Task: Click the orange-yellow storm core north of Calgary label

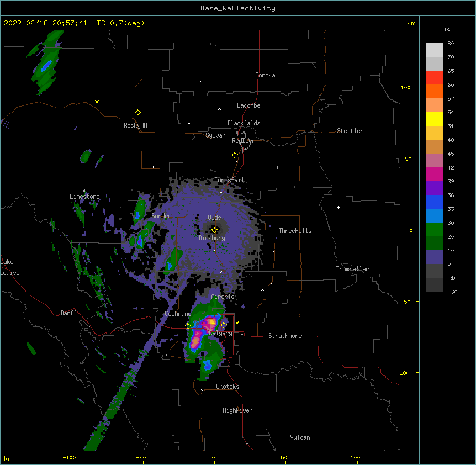Action: pos(211,322)
